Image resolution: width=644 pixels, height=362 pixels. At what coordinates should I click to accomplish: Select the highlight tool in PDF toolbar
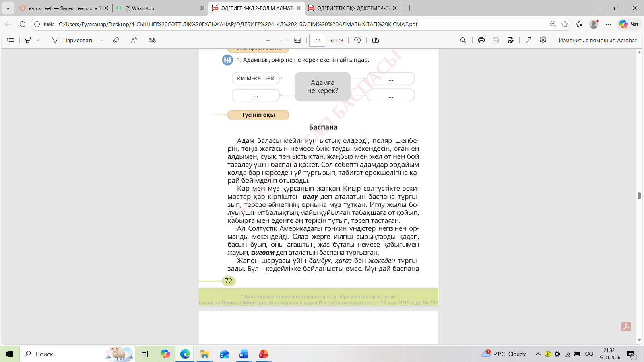[x=28, y=40]
